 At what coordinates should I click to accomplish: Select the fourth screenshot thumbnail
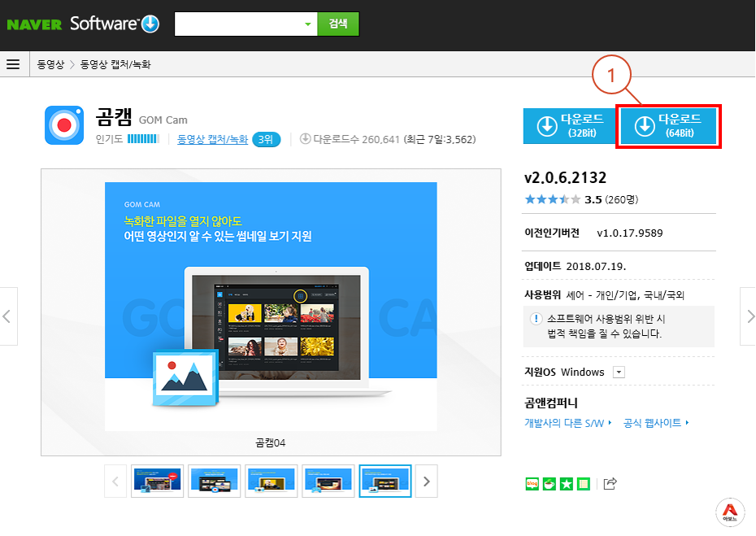click(x=328, y=481)
